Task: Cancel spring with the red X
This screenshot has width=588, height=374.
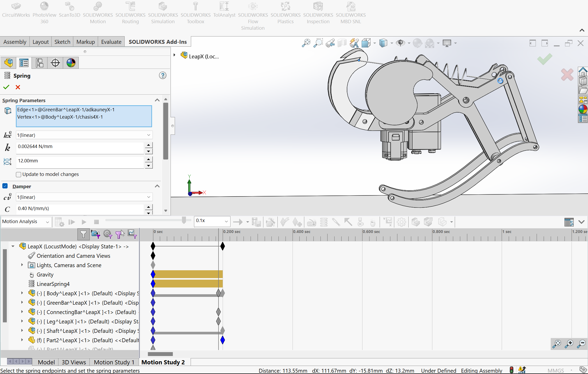Action: [18, 87]
